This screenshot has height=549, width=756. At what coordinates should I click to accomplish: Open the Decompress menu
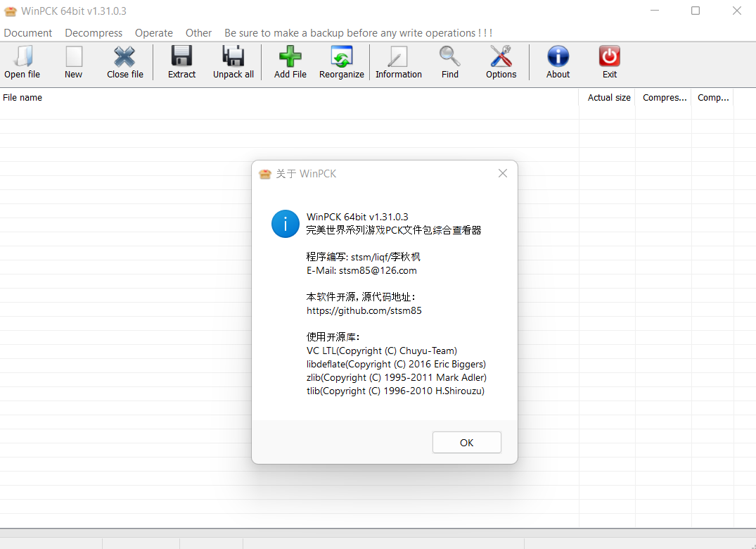point(94,33)
